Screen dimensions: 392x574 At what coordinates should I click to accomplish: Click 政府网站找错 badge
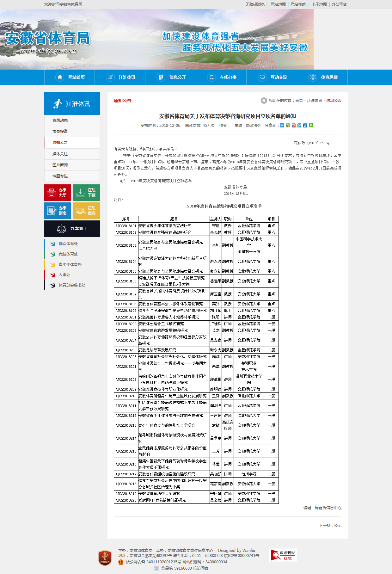pos(283,555)
